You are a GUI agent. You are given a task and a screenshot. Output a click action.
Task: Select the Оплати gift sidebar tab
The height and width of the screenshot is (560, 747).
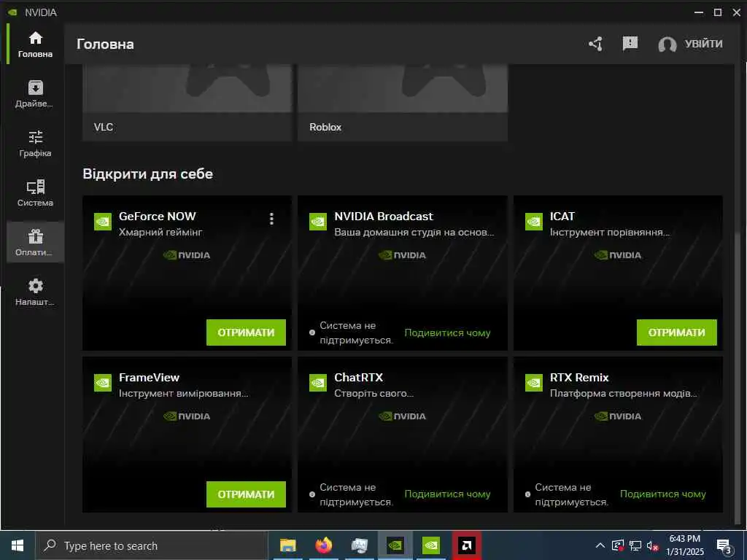click(x=35, y=242)
